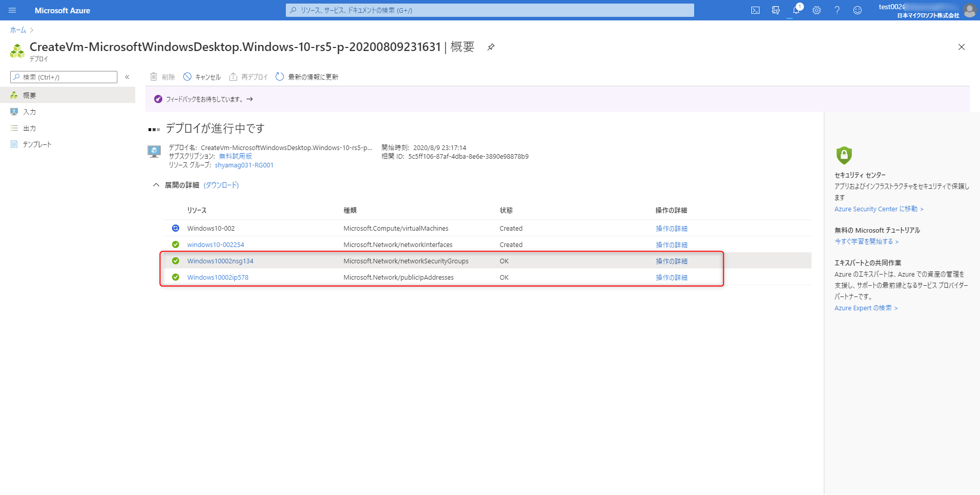Open the Notifications bell

coord(796,10)
